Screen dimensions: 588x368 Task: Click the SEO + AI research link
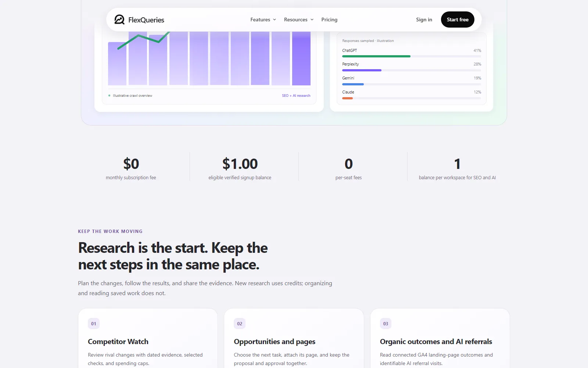[296, 96]
